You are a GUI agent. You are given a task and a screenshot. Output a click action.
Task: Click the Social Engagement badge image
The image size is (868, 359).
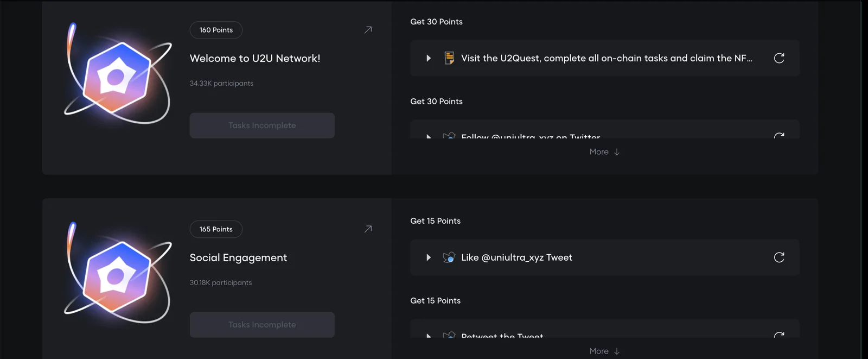(x=117, y=273)
